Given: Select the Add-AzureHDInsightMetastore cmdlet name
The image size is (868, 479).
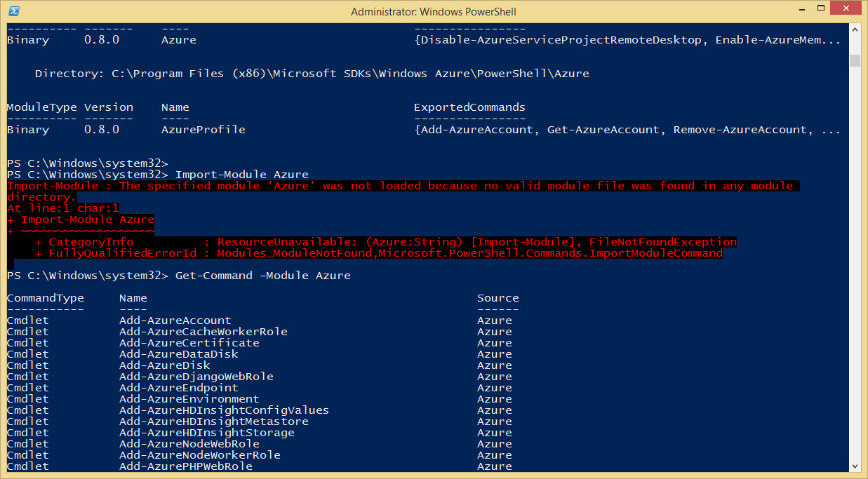Looking at the screenshot, I should click(214, 421).
